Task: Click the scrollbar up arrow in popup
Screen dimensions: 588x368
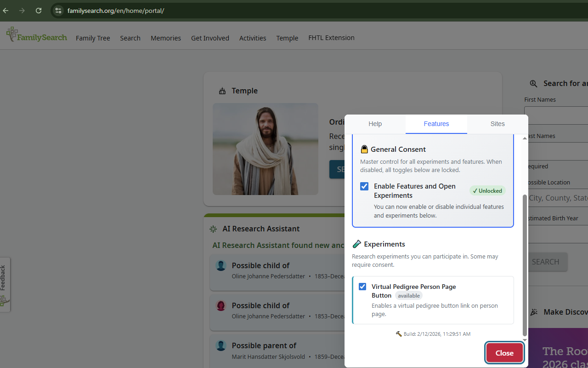Action: click(525, 138)
